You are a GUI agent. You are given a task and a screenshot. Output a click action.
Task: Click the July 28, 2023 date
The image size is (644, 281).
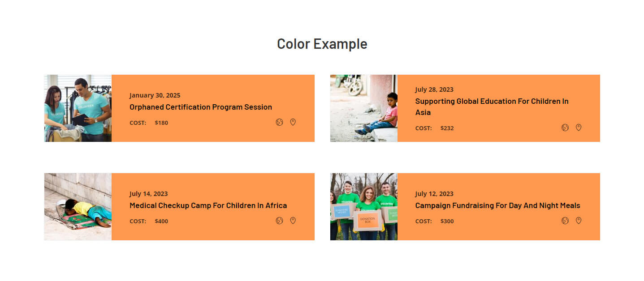coord(434,89)
